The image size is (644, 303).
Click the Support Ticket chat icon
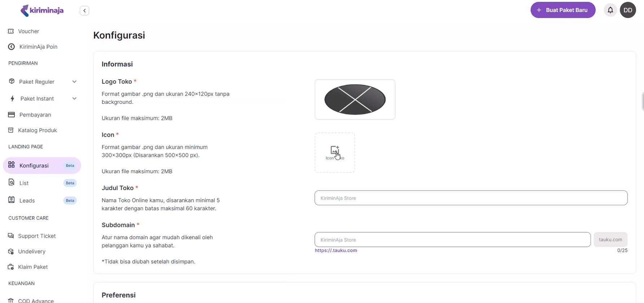11,236
